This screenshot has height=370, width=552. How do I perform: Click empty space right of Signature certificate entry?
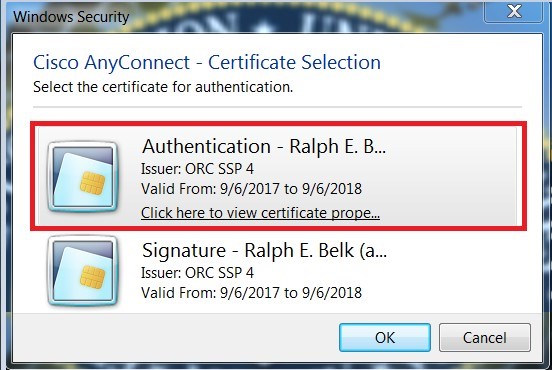tap(458, 271)
